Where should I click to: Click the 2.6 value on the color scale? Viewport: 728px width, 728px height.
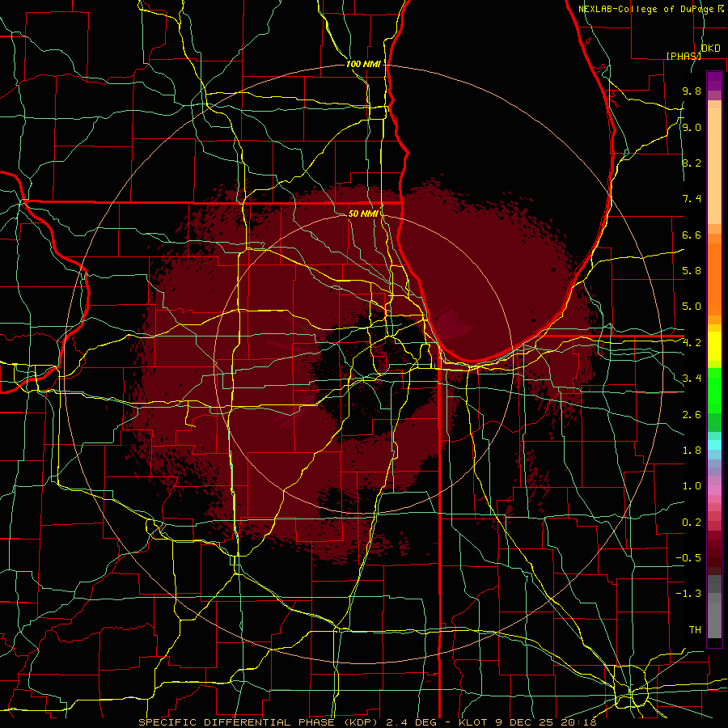click(x=692, y=415)
